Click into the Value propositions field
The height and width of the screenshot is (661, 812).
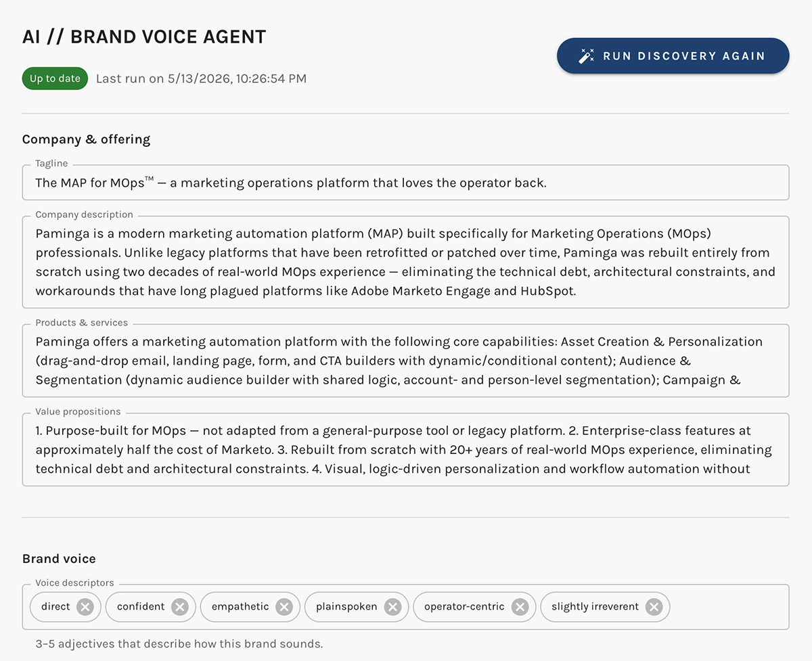click(406, 449)
